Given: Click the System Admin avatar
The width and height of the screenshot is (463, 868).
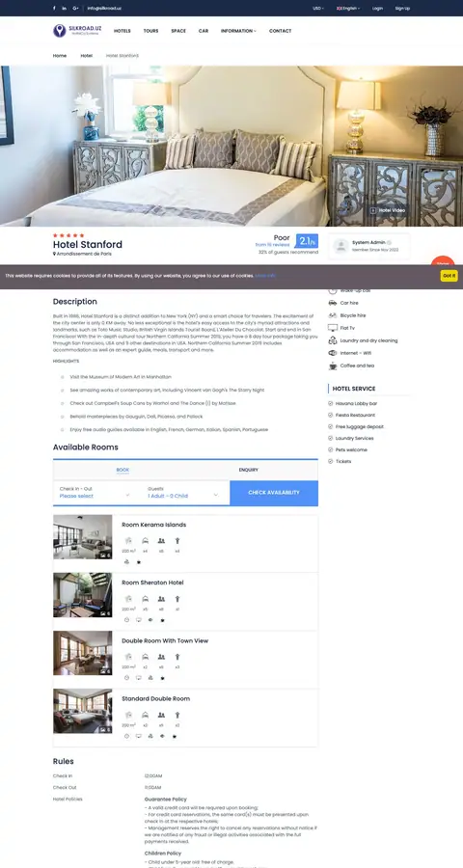Looking at the screenshot, I should click(341, 246).
